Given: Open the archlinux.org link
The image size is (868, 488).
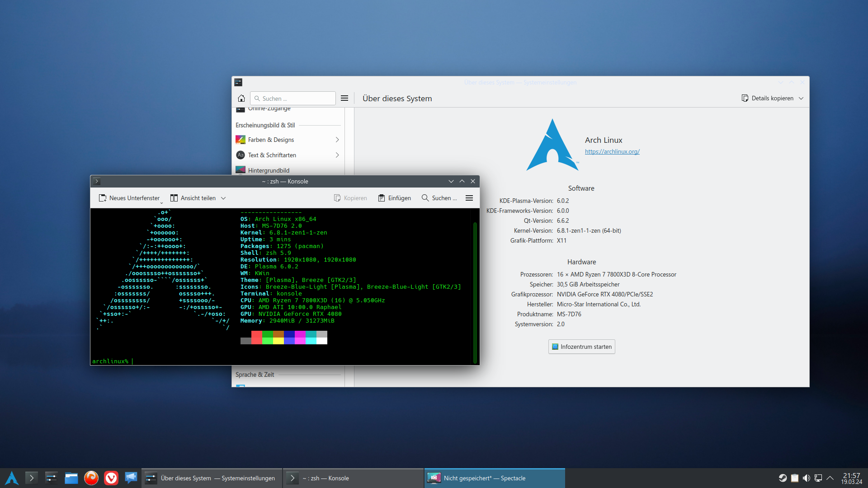Looking at the screenshot, I should coord(612,151).
